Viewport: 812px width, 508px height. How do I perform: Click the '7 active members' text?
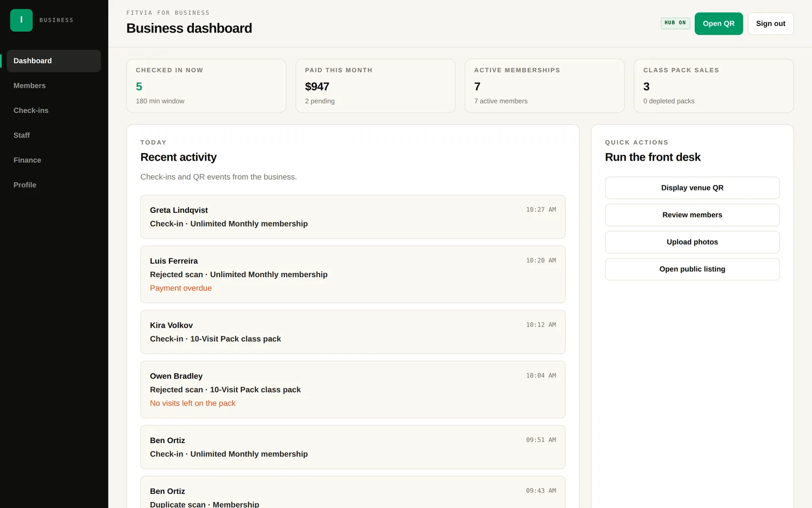click(501, 102)
